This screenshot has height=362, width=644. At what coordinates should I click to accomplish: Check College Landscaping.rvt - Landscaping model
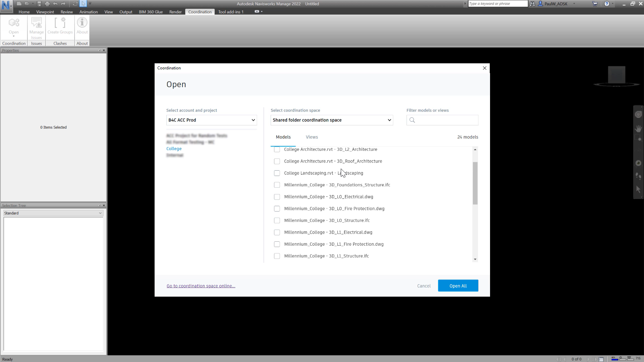coord(277,173)
